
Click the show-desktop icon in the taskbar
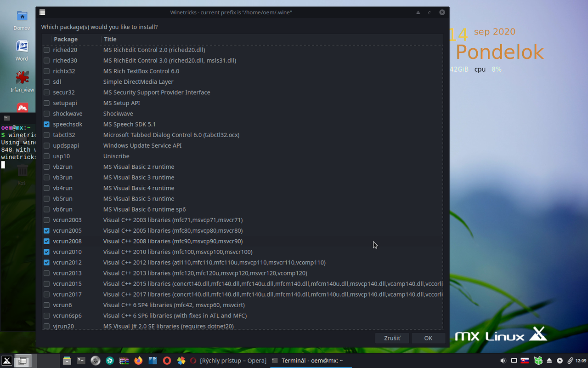point(23,361)
